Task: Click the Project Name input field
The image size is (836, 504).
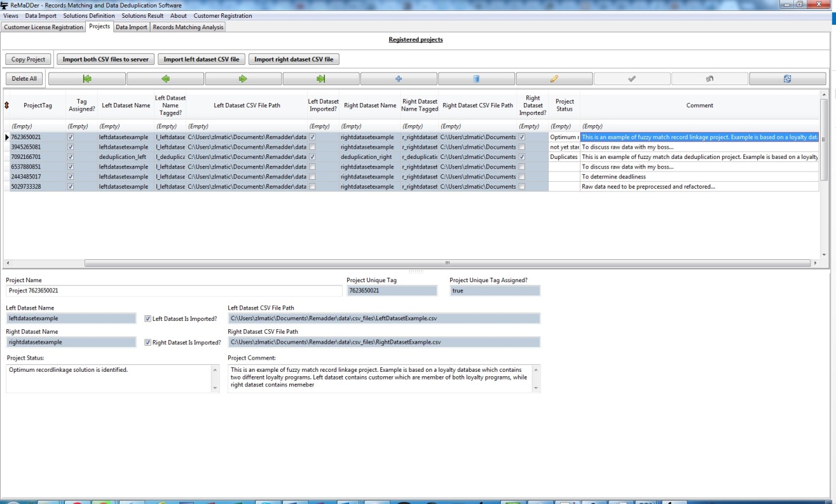Action: tap(174, 291)
